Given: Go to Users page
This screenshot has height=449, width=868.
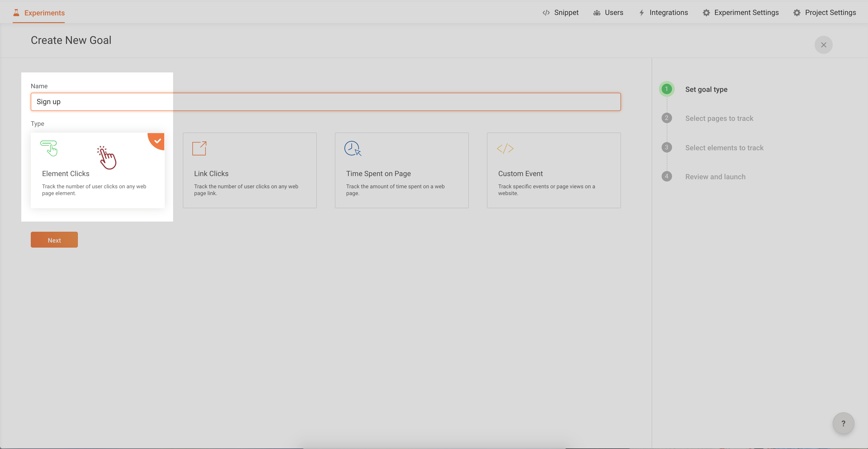Looking at the screenshot, I should 608,12.
